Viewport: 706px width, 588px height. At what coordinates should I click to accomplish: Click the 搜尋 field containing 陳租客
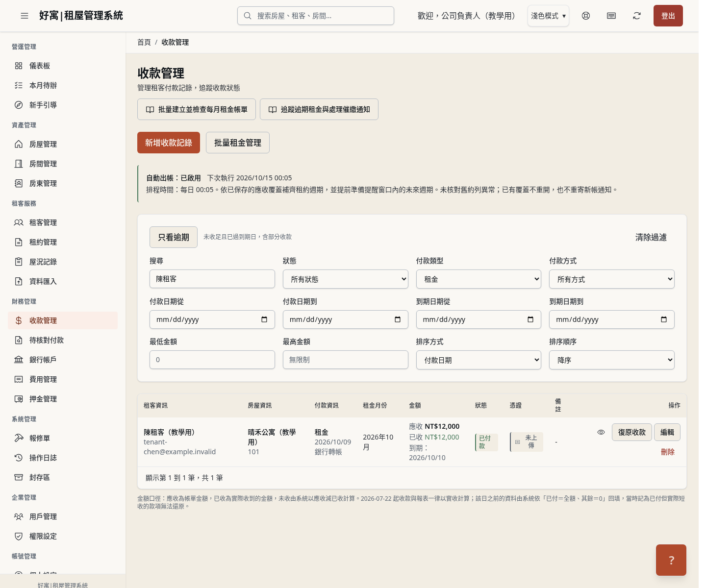(212, 279)
